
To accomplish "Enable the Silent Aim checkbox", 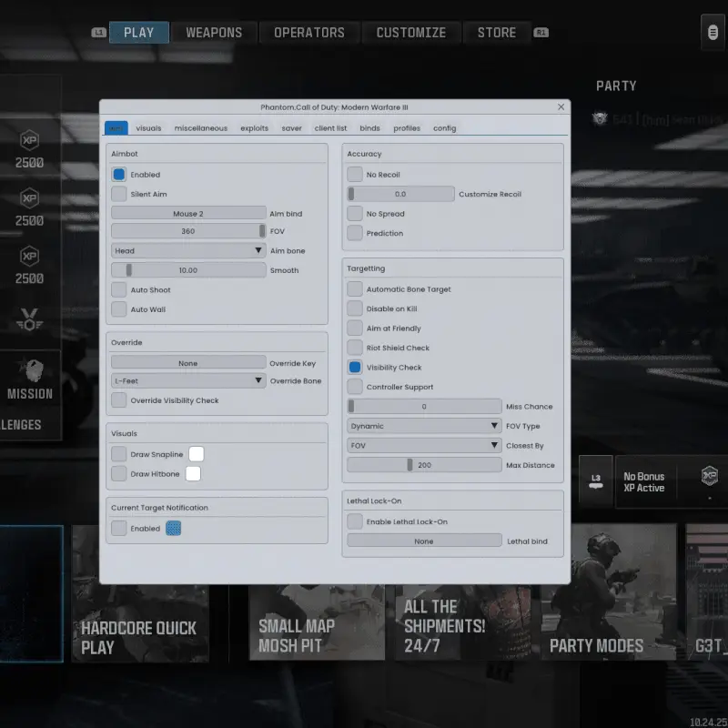I will [x=119, y=194].
